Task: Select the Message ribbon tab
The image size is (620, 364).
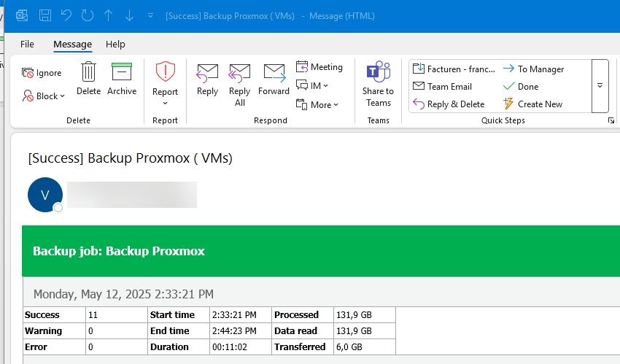Action: [73, 44]
